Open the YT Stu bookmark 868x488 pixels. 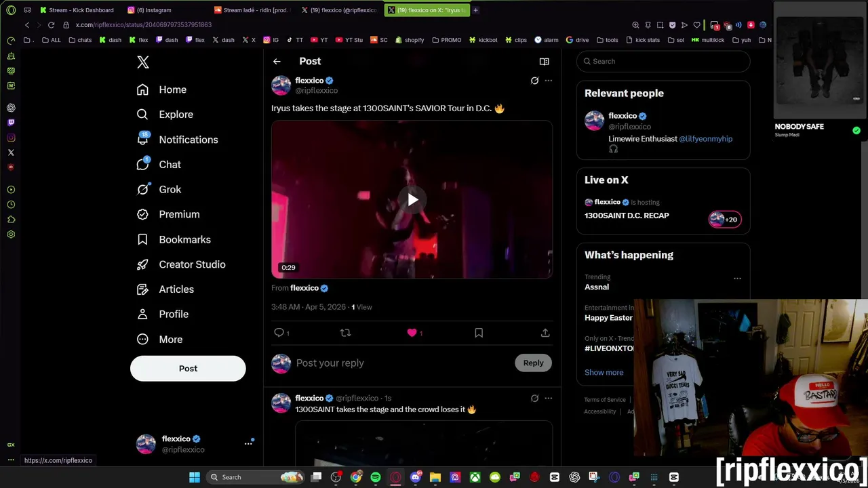[x=349, y=40]
